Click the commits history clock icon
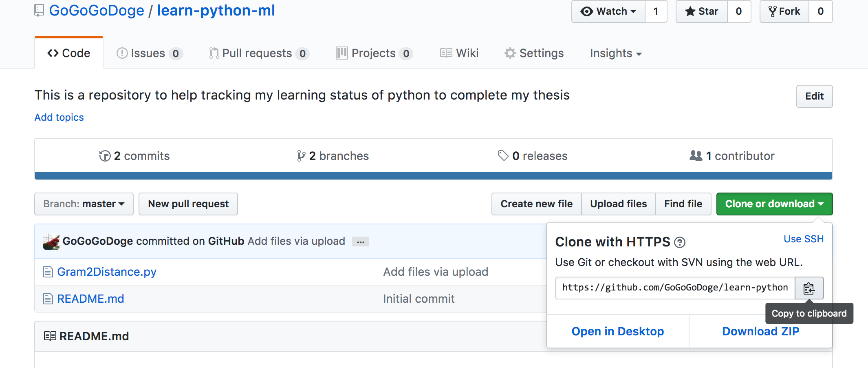This screenshot has height=368, width=868. tap(105, 156)
